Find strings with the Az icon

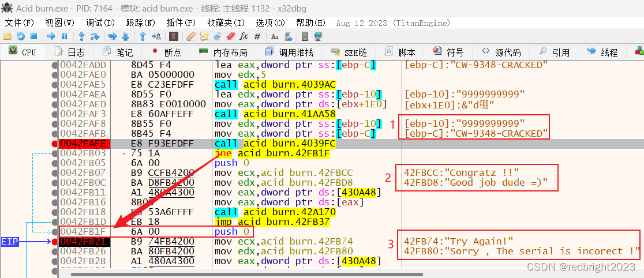(x=275, y=36)
